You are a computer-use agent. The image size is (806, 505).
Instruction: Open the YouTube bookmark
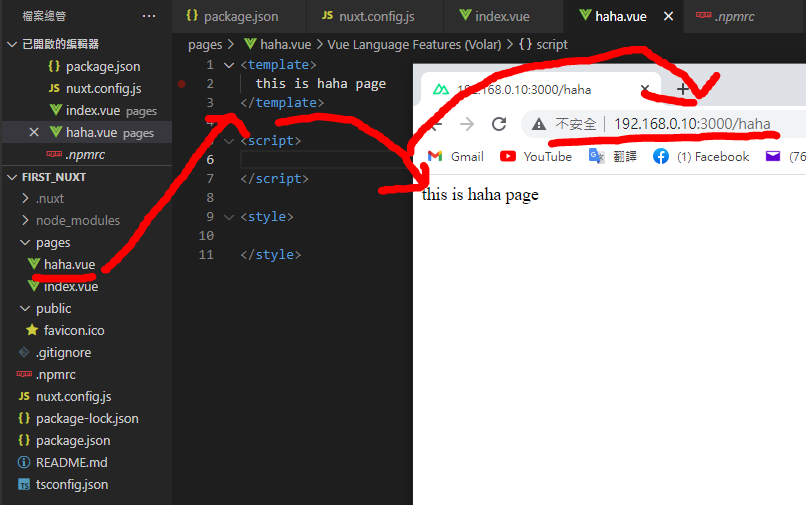536,156
